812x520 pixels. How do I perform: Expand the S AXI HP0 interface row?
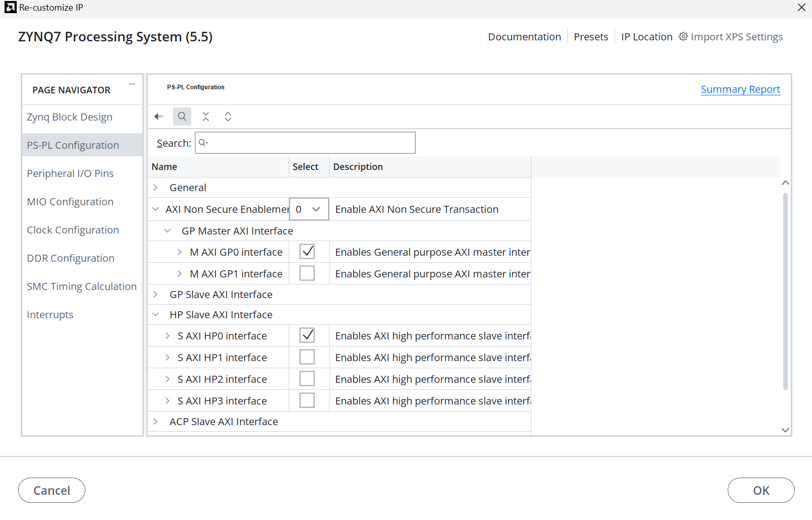167,335
